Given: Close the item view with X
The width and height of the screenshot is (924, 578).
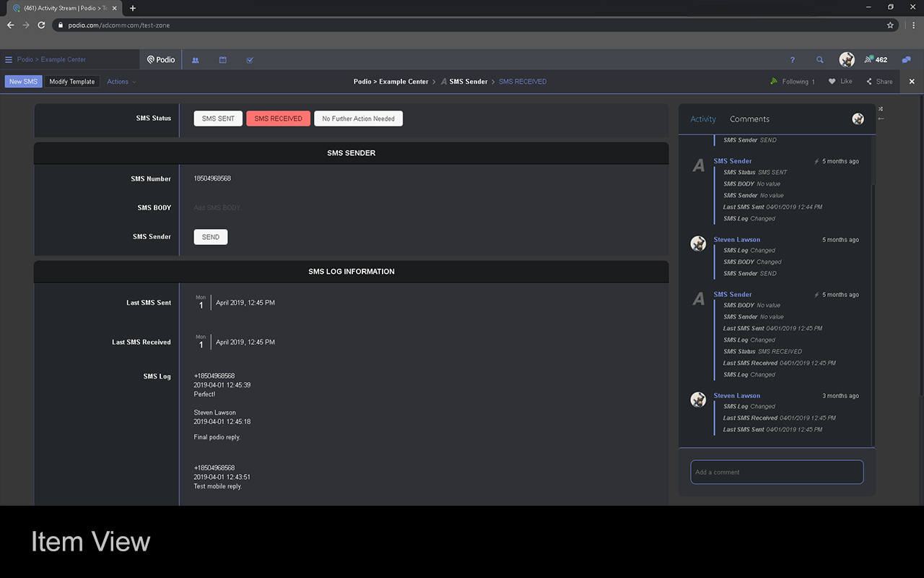Looking at the screenshot, I should (x=912, y=82).
